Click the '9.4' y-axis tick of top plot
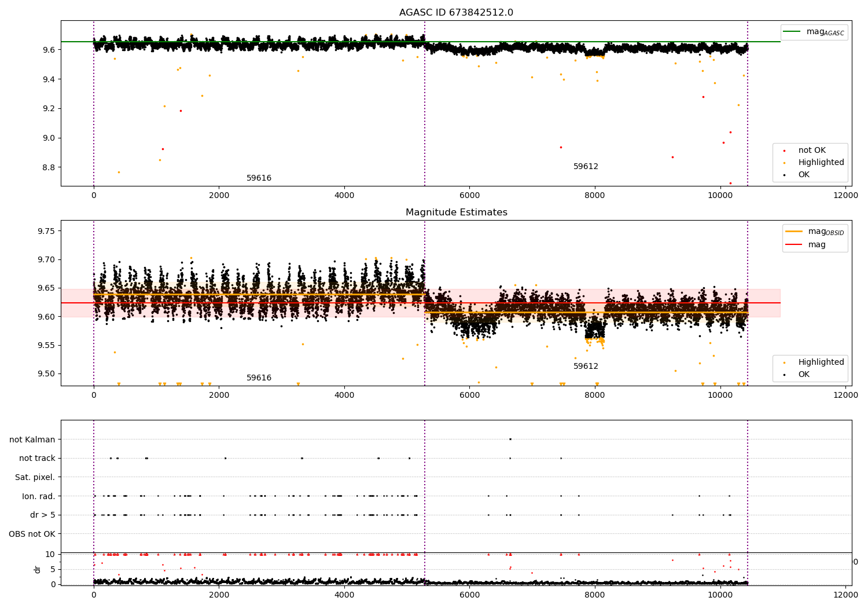Image resolution: width=868 pixels, height=608 pixels. [x=49, y=79]
